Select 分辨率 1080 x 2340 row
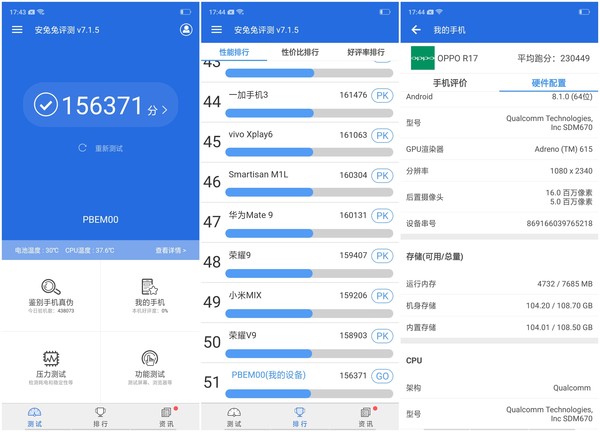The image size is (600, 432). (x=499, y=171)
